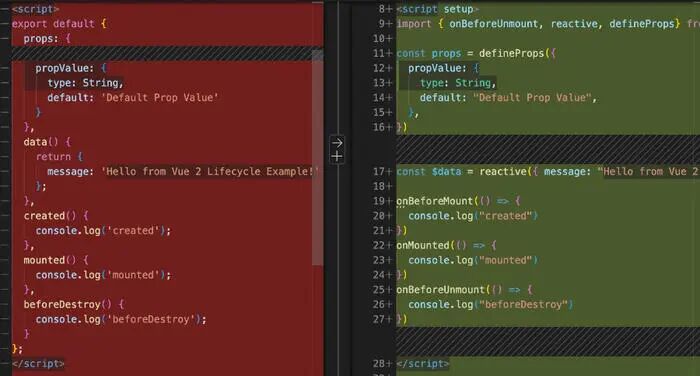Click the revert block arrow icon between panes
The height and width of the screenshot is (376, 700).
pyautogui.click(x=337, y=143)
